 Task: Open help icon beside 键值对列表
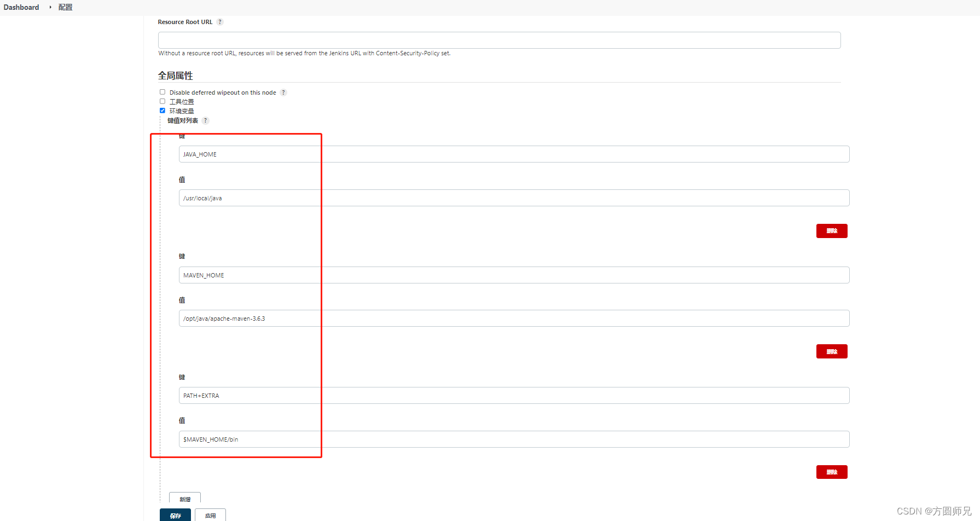click(206, 120)
